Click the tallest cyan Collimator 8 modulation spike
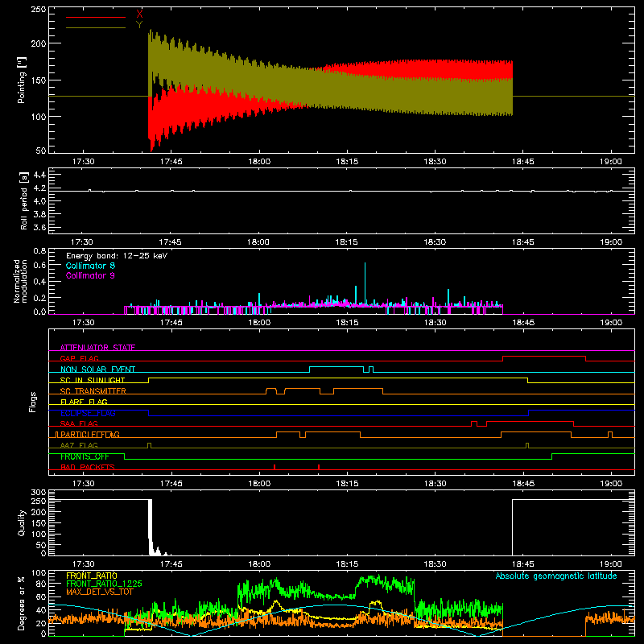 (365, 283)
